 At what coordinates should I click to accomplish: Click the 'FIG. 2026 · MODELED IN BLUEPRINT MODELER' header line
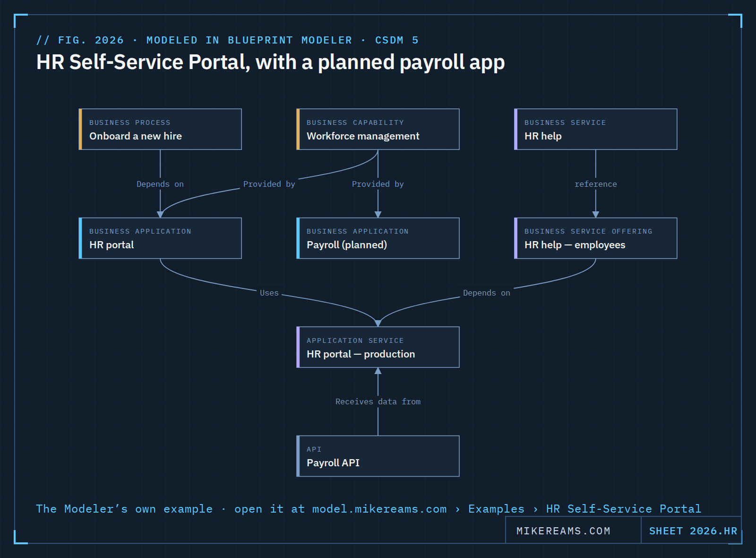coord(228,40)
